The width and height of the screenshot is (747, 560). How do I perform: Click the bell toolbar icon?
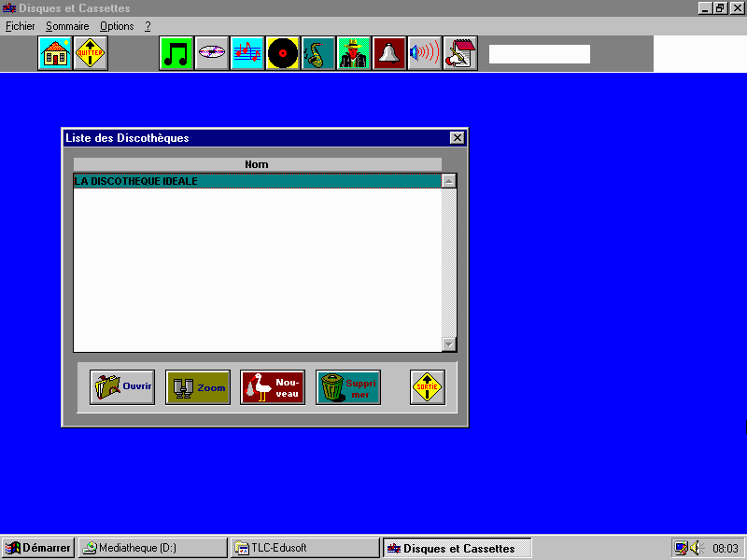click(389, 53)
